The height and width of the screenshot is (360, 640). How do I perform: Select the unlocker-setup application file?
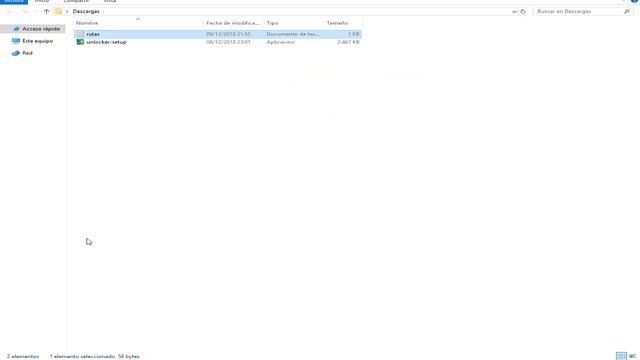[x=218, y=42]
